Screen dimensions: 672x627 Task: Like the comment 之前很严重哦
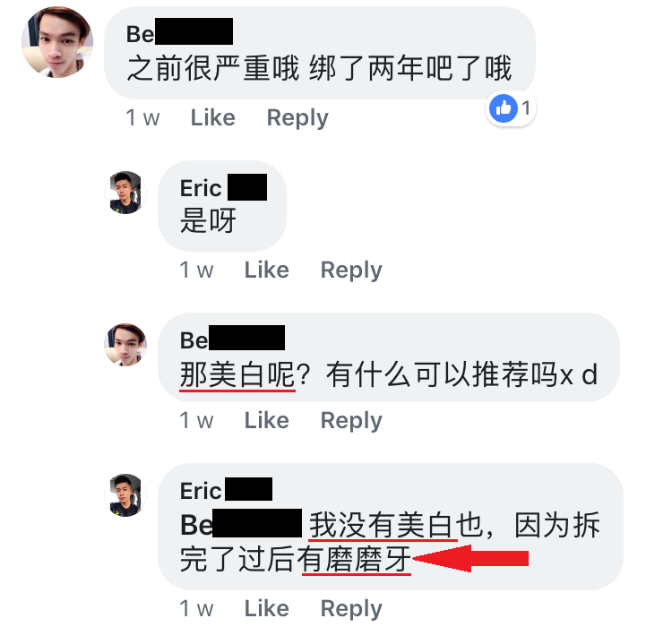click(x=213, y=117)
